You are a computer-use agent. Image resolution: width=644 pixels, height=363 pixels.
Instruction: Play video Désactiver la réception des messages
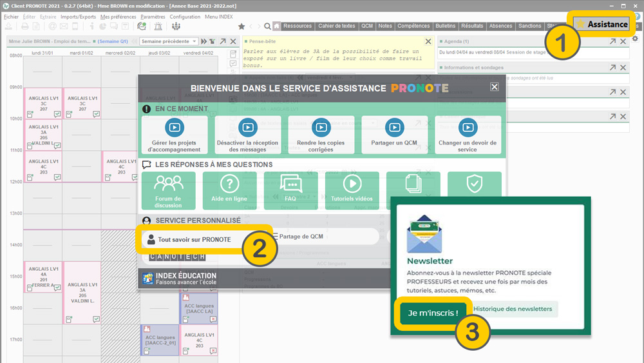pyautogui.click(x=248, y=135)
